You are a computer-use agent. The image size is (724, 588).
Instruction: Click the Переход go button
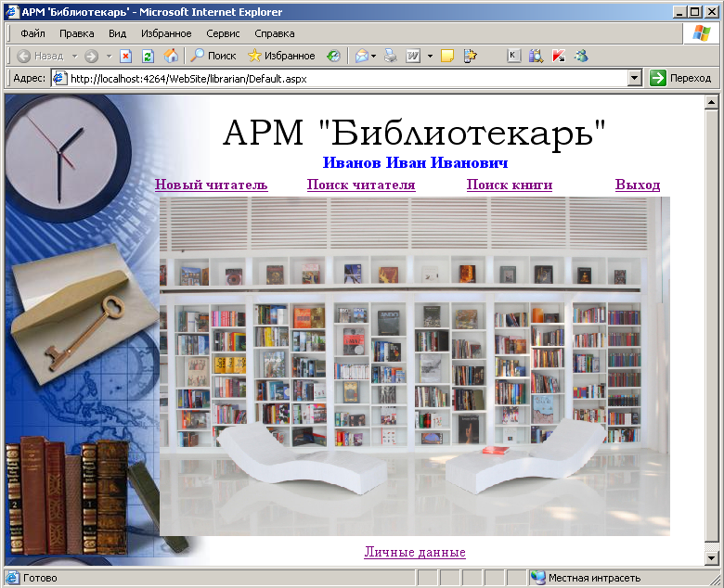pos(680,78)
